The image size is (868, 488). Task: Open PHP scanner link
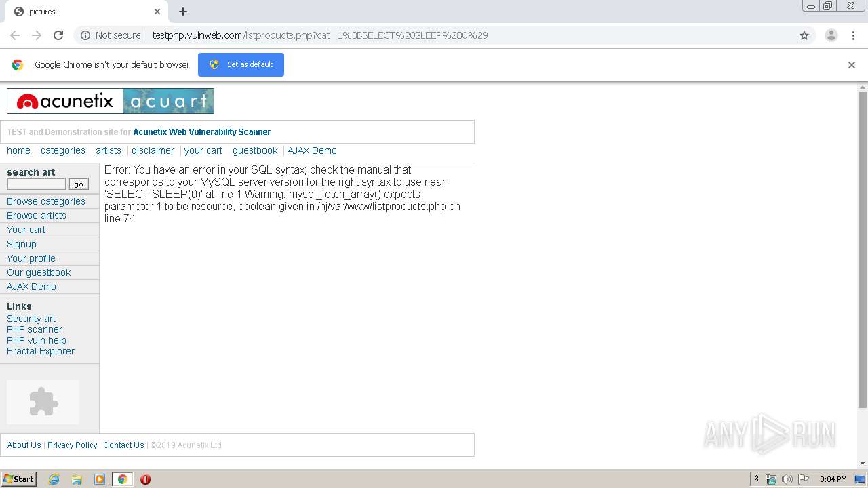pos(35,329)
